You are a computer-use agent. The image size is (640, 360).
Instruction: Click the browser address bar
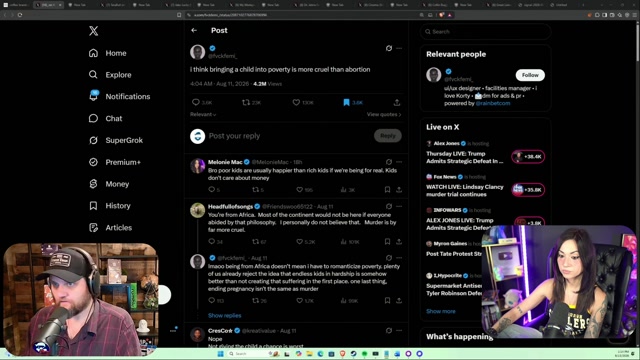point(302,15)
